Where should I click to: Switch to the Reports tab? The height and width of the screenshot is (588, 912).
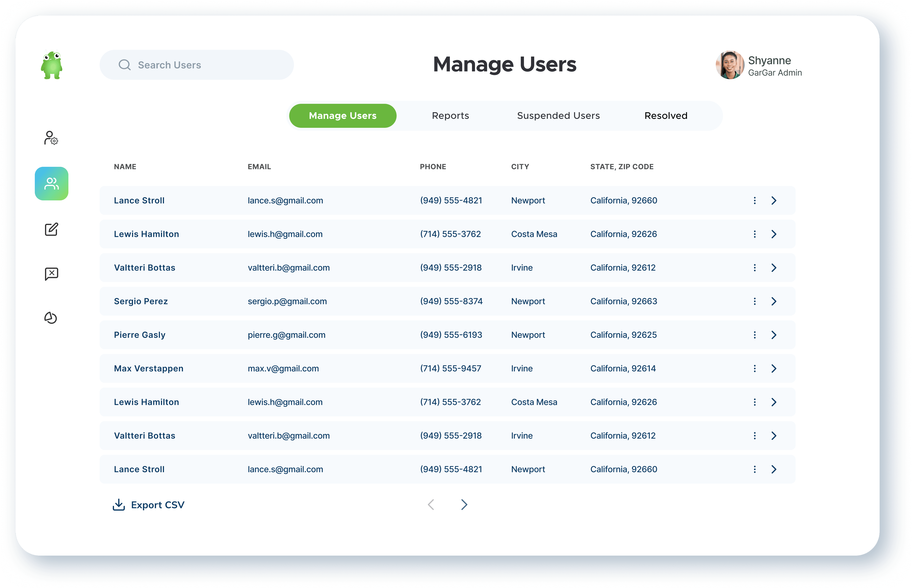pyautogui.click(x=450, y=116)
